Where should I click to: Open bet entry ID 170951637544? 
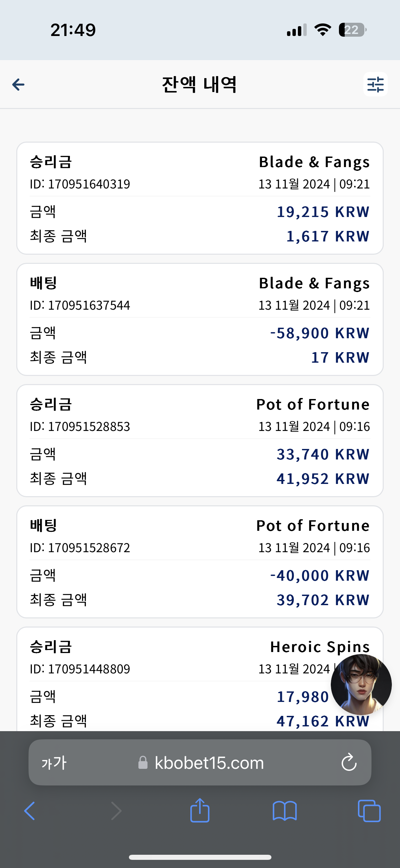200,319
